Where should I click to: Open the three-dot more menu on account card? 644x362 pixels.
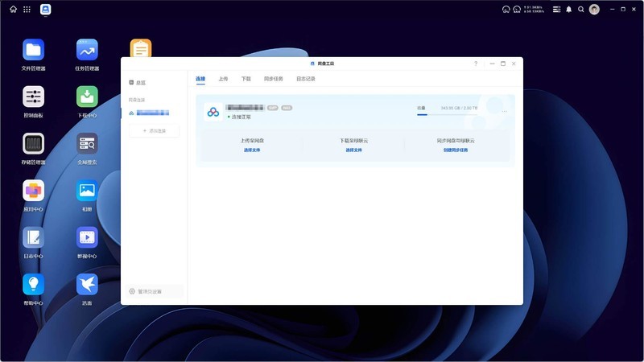[505, 111]
